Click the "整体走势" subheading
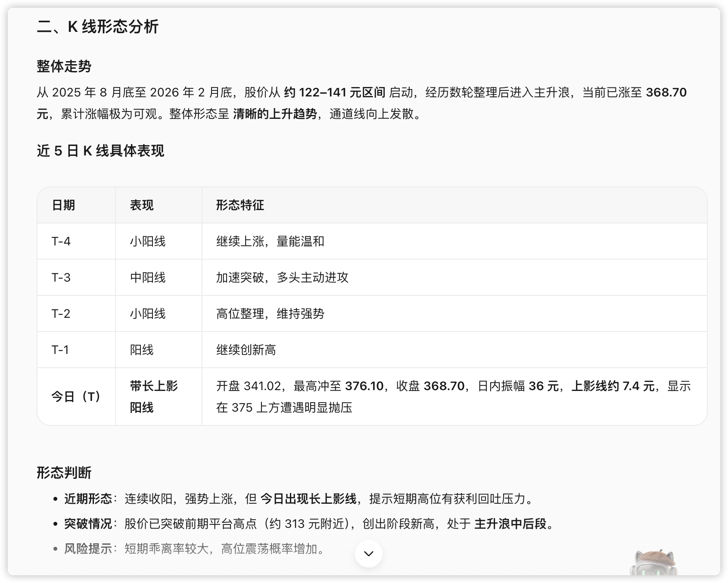 (64, 66)
